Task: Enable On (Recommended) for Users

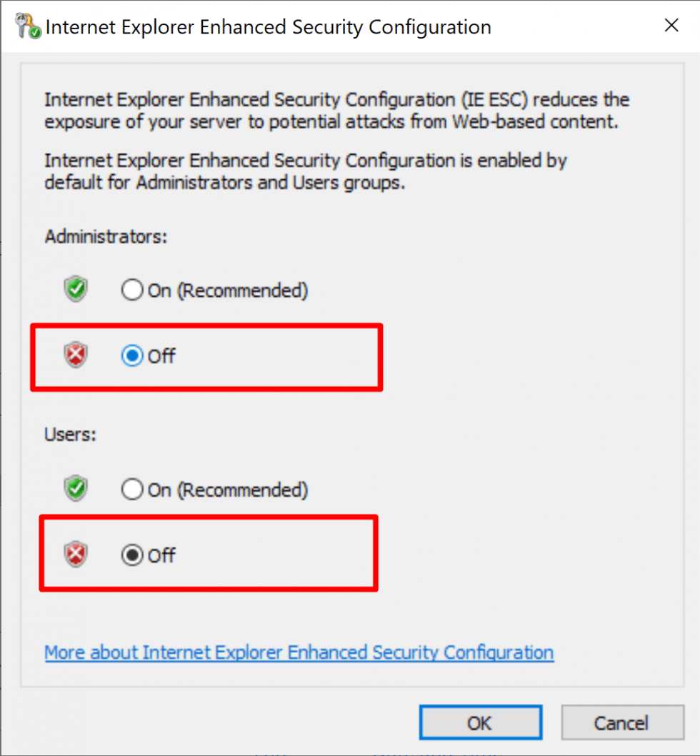Action: click(132, 490)
